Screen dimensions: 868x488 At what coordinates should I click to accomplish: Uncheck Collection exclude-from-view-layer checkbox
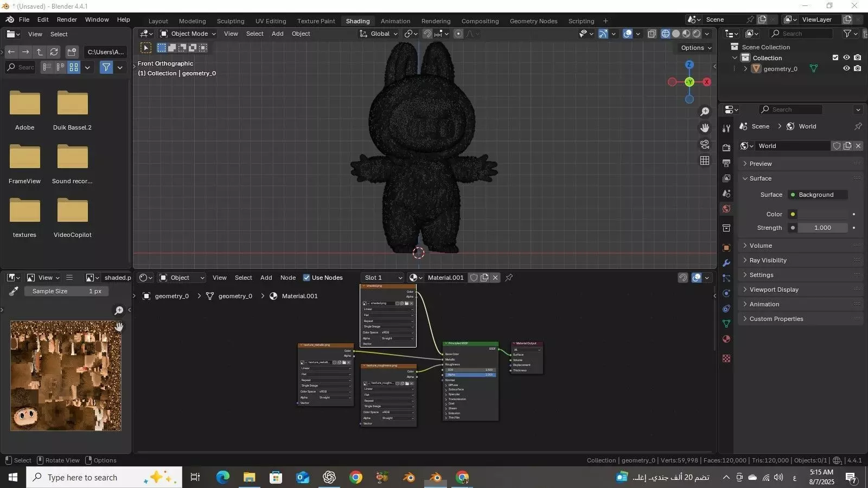835,57
